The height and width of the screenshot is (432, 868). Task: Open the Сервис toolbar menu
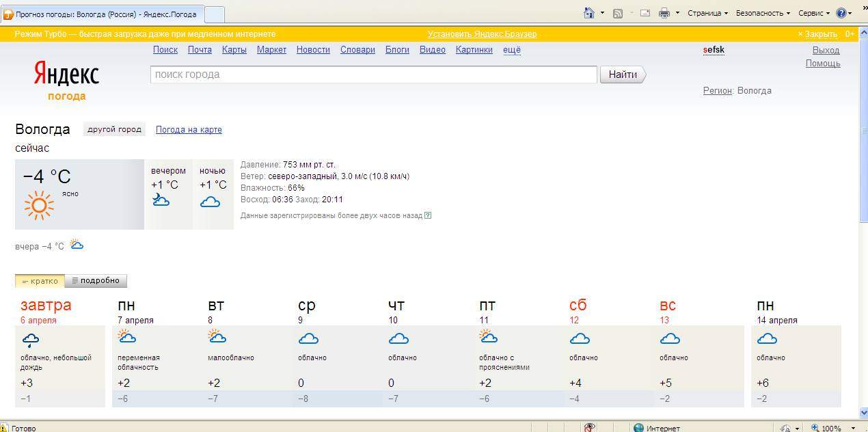click(x=814, y=13)
